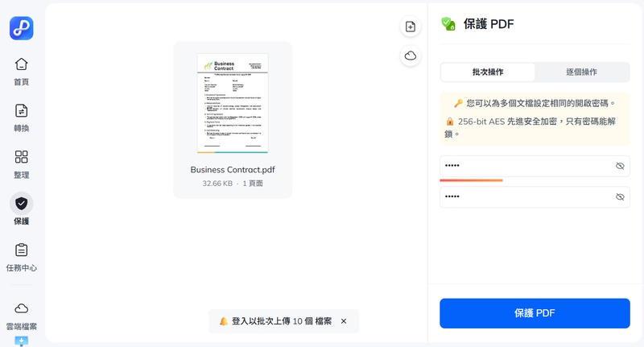This screenshot has height=347, width=644.
Task: Click the PDFelement app logo
Action: (x=22, y=28)
